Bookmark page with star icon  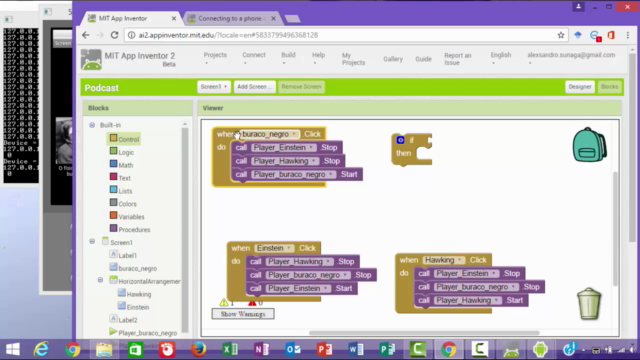coord(561,35)
